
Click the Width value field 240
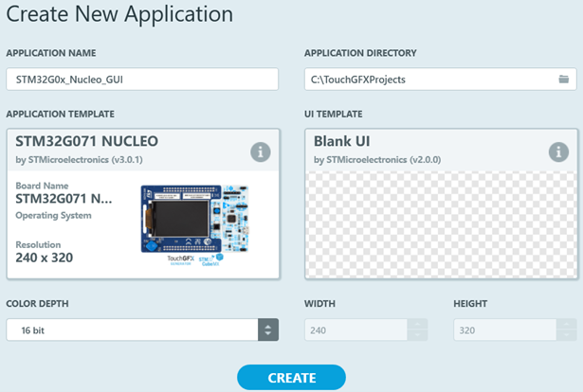point(355,330)
